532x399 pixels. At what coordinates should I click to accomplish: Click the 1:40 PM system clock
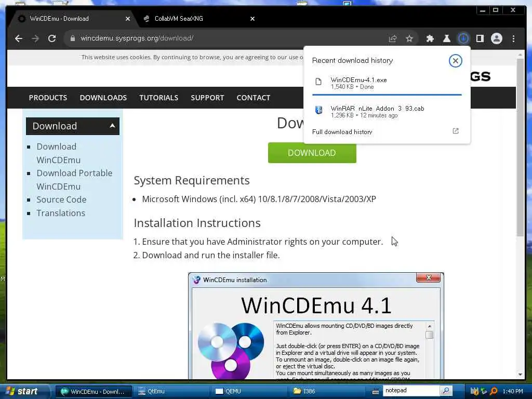pyautogui.click(x=513, y=391)
